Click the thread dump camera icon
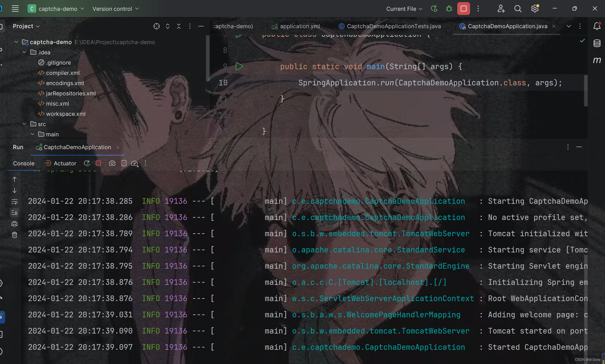The width and height of the screenshot is (605, 364). click(112, 163)
